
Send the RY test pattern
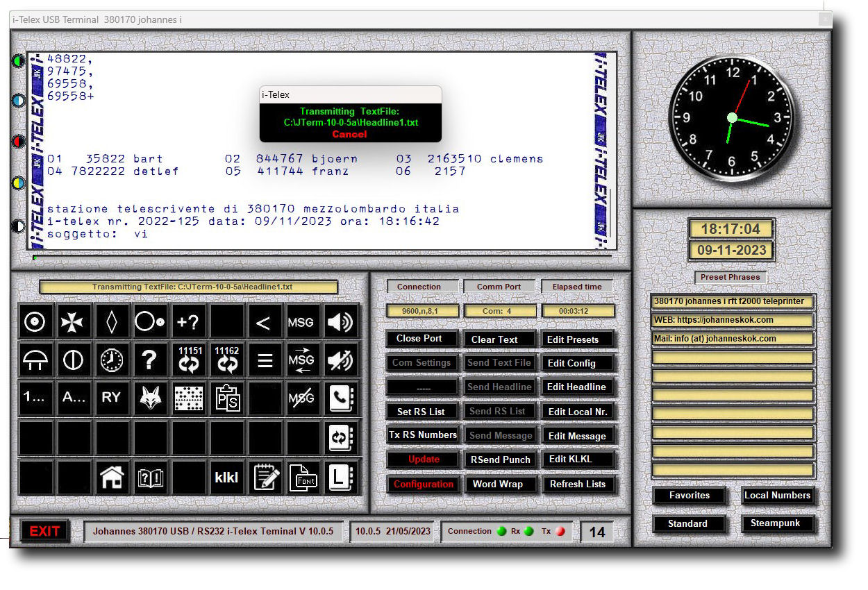point(112,398)
